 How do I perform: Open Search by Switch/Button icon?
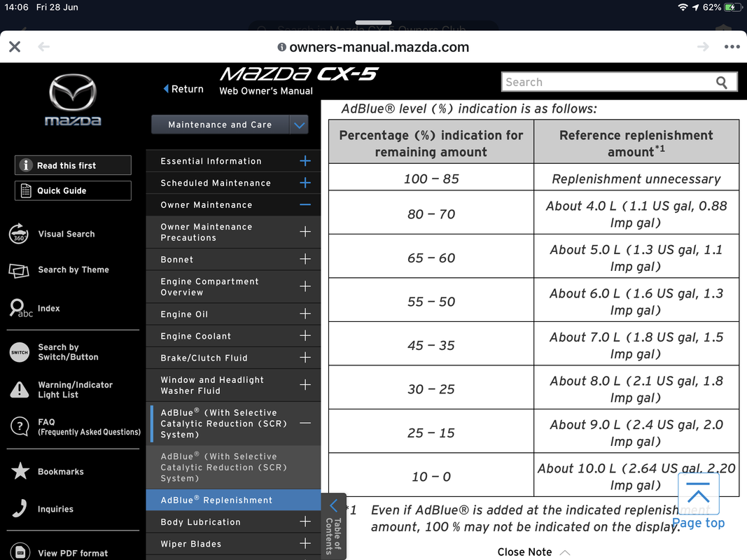click(x=20, y=352)
